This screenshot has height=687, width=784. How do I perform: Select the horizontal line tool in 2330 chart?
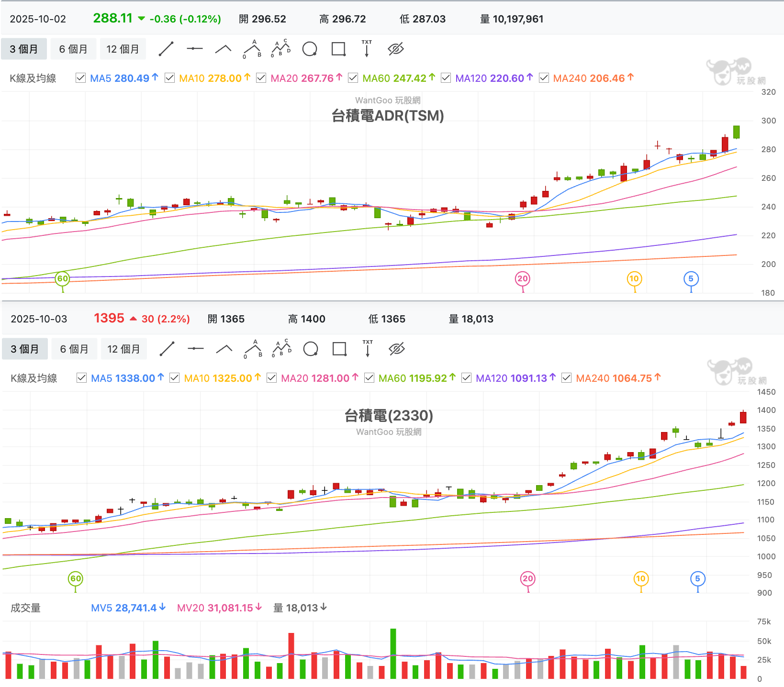click(x=196, y=349)
